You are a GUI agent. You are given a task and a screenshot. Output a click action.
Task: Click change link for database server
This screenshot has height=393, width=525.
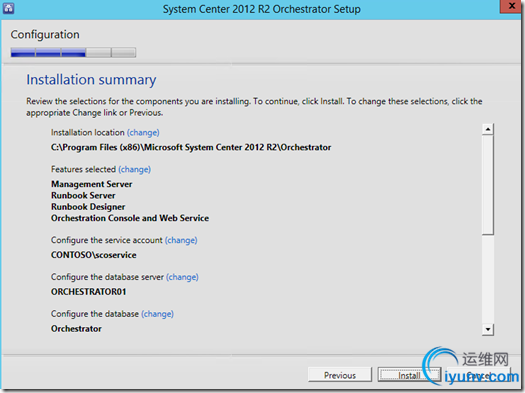pos(182,277)
